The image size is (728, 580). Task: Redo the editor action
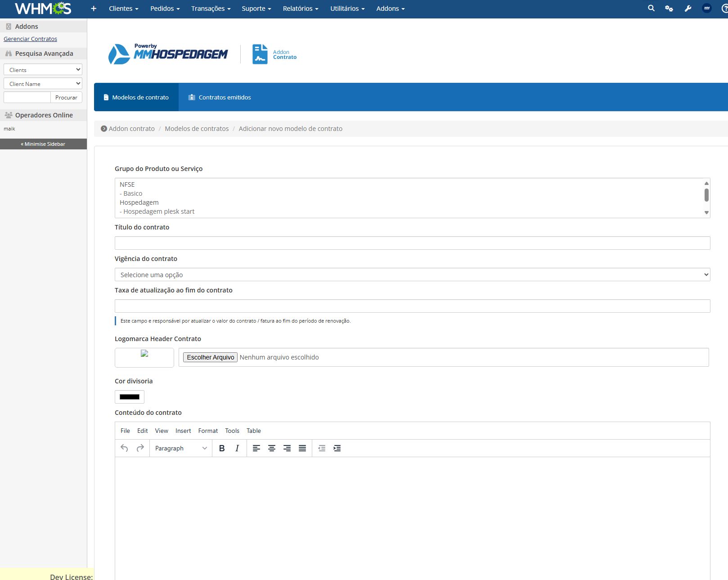tap(140, 448)
